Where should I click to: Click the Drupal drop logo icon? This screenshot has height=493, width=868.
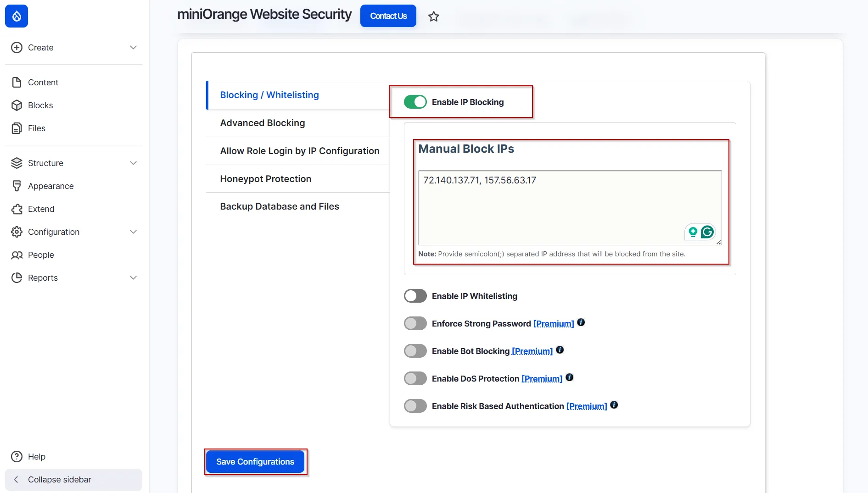coord(17,16)
